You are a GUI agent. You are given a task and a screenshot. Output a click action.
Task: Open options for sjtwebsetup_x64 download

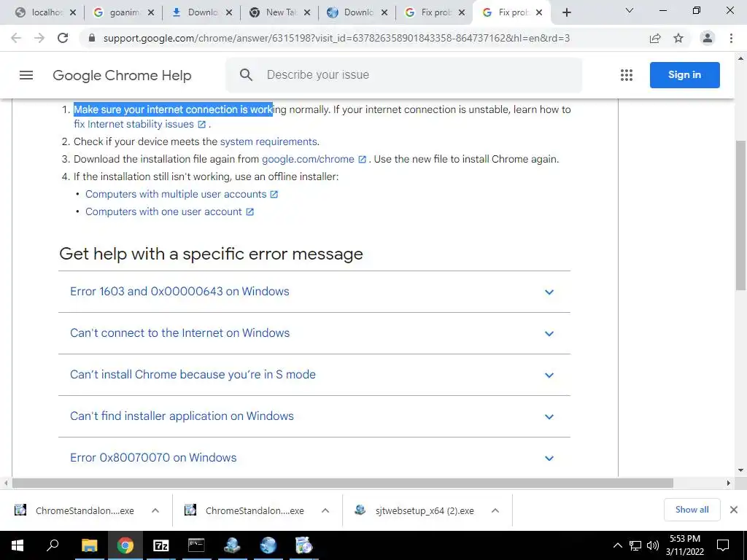(x=495, y=510)
